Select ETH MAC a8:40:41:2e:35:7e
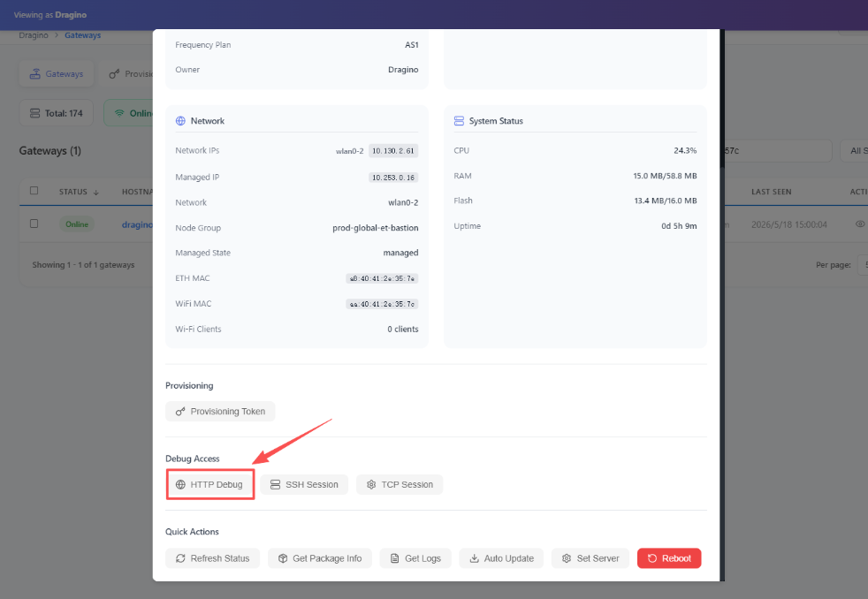The image size is (868, 599). click(382, 278)
